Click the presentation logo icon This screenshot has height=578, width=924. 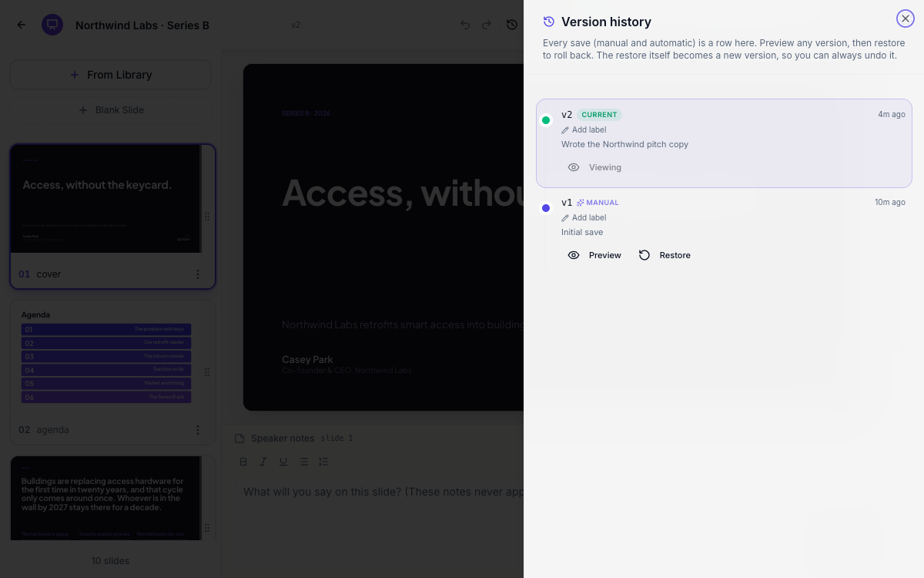(x=52, y=25)
